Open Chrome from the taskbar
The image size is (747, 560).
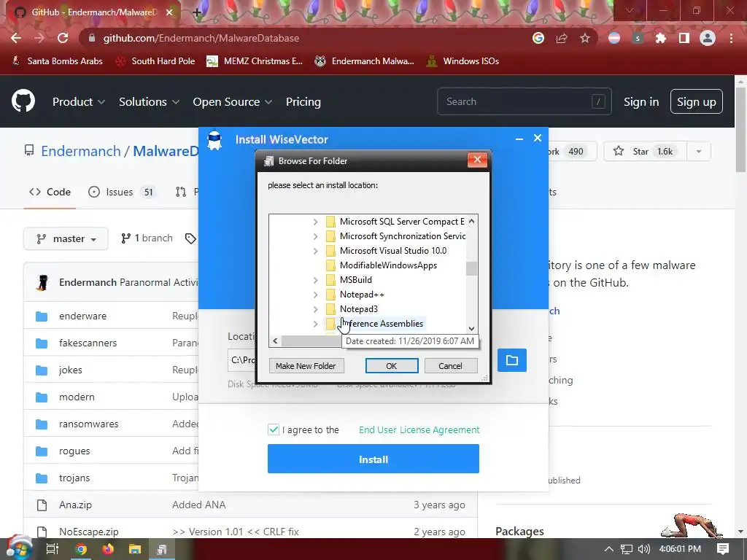81,549
